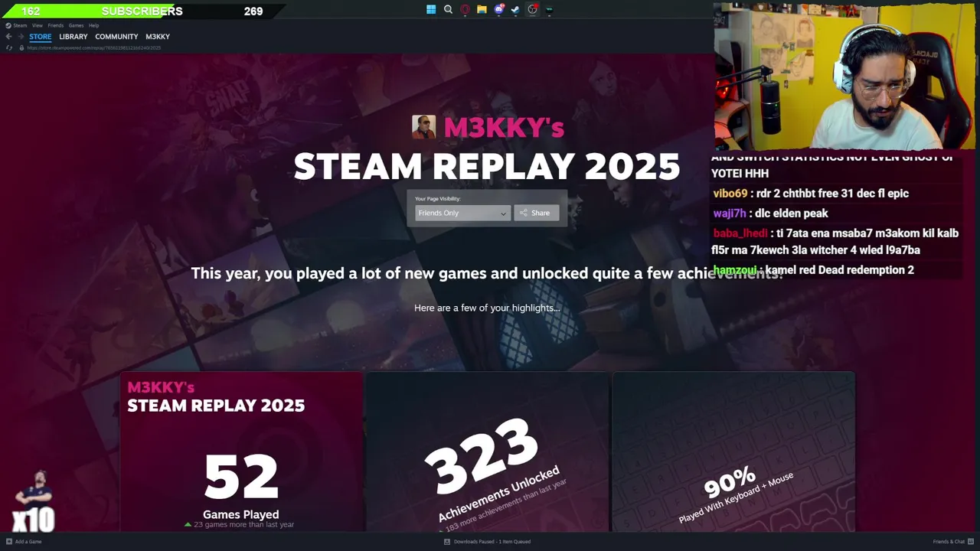980x551 pixels.
Task: Open the M3KKY profile tab
Action: pos(158,37)
